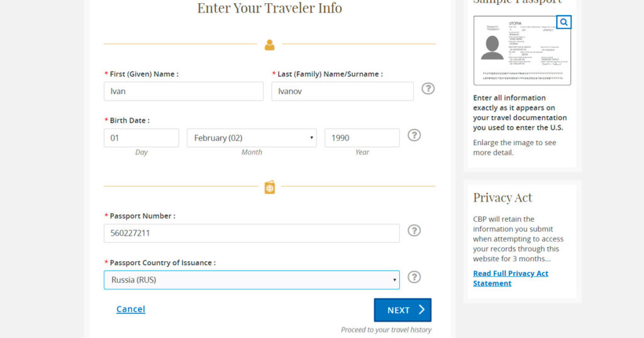Viewport: 644px width, 338px height.
Task: Click the help icon beside the name fields
Action: point(428,89)
